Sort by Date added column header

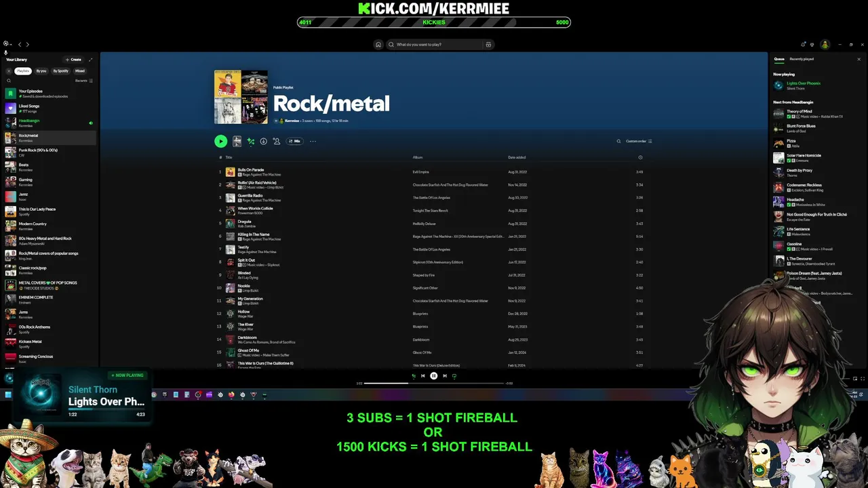517,157
